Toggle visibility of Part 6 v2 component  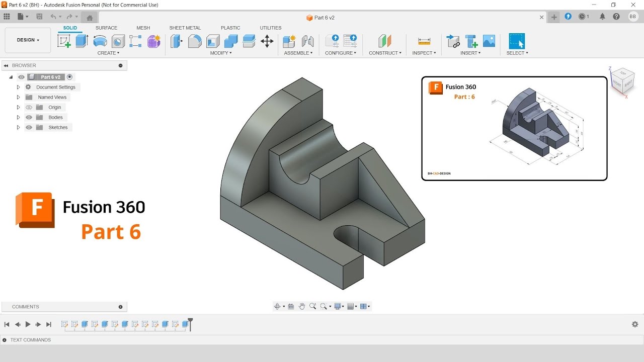coord(21,77)
